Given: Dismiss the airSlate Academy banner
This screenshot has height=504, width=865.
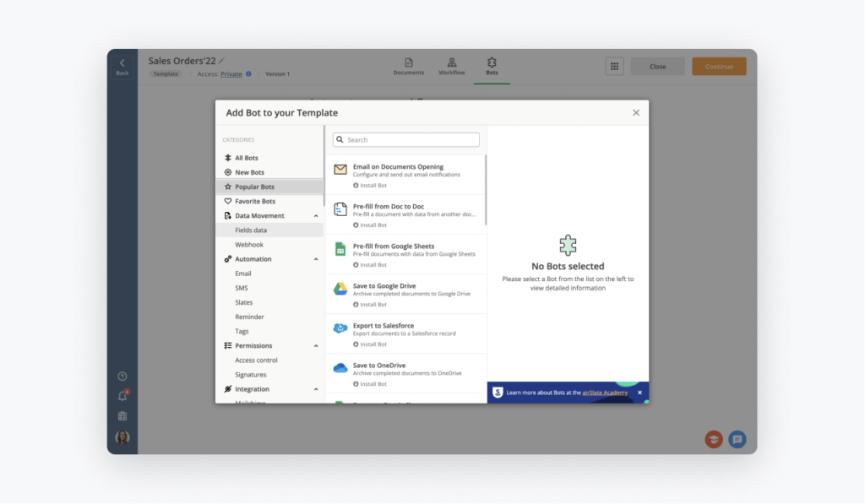Looking at the screenshot, I should coord(639,393).
